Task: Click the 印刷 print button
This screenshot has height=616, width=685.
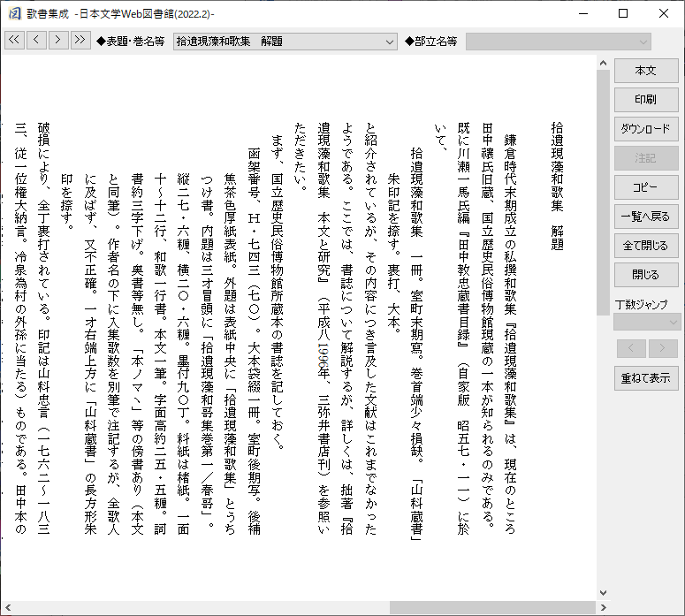Action: 646,100
